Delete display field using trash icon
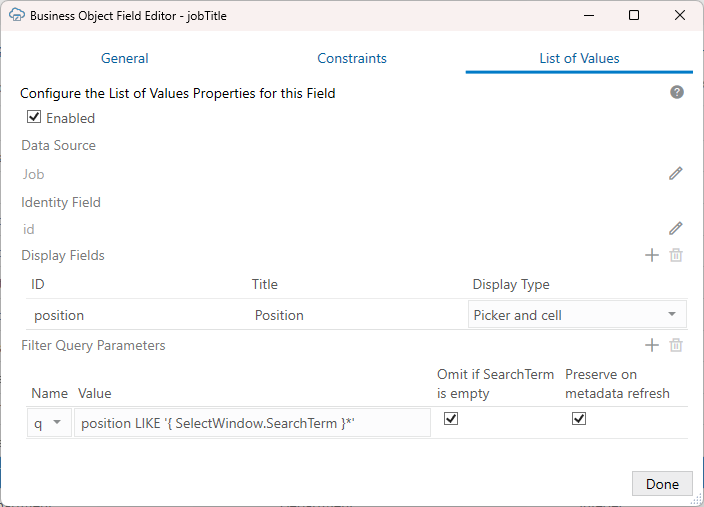Viewport: 704px width, 507px height. [676, 255]
